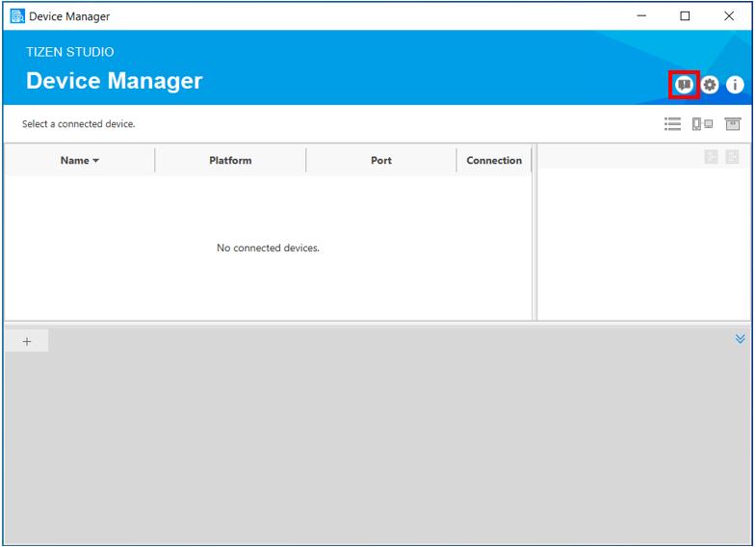Click the About info icon

(x=735, y=85)
